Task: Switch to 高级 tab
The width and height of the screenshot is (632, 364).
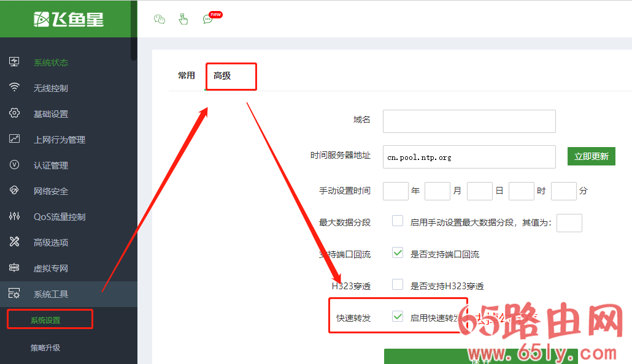Action: pyautogui.click(x=222, y=76)
